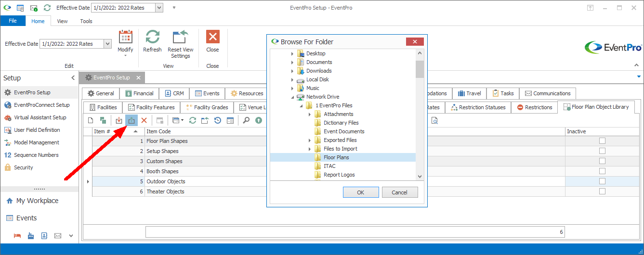644x255 pixels.
Task: Open Effective Date dropdown in title bar
Action: coord(159,8)
